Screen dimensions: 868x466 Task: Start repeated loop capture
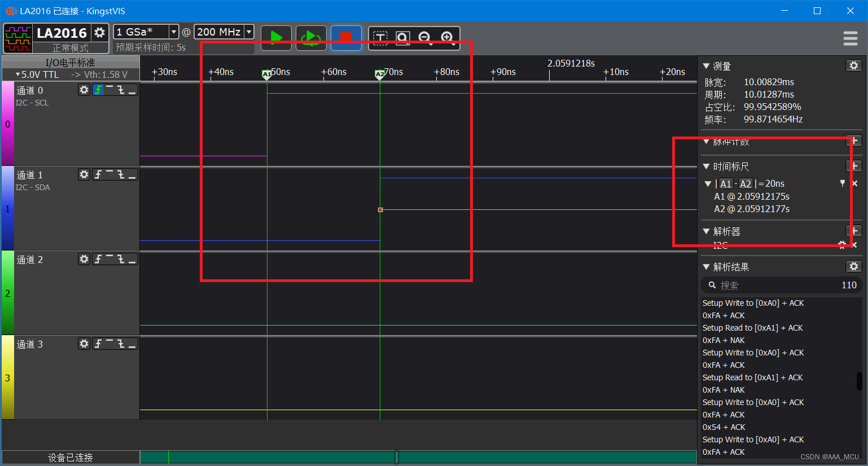tap(311, 38)
